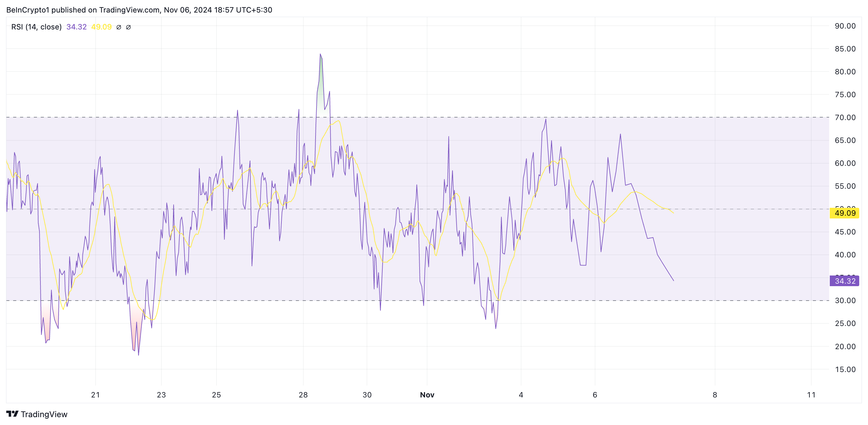Click the TradingView logo icon
Viewport: 868px width, 425px height.
pos(12,413)
